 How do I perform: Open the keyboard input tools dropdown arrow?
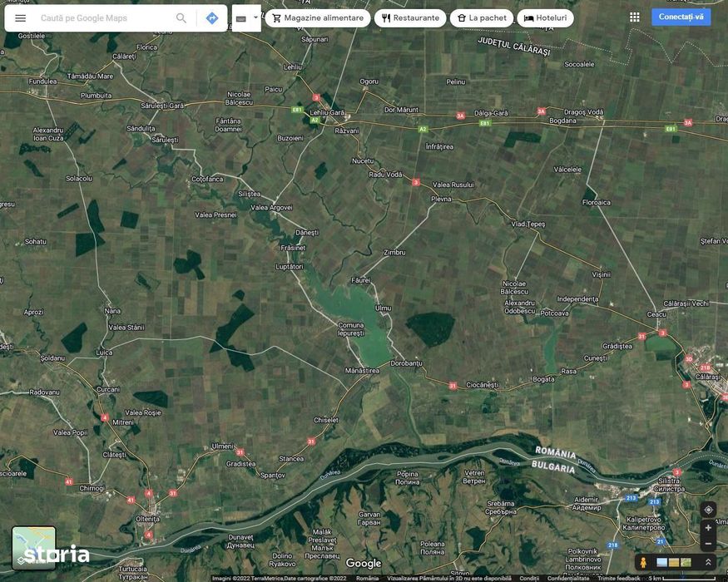coord(255,17)
